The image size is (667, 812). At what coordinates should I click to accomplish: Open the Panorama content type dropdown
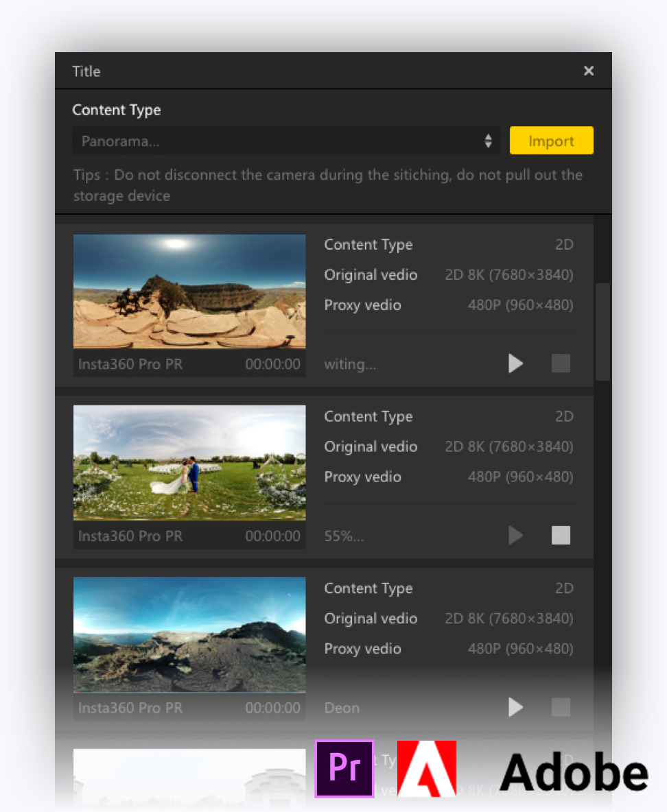(x=286, y=141)
